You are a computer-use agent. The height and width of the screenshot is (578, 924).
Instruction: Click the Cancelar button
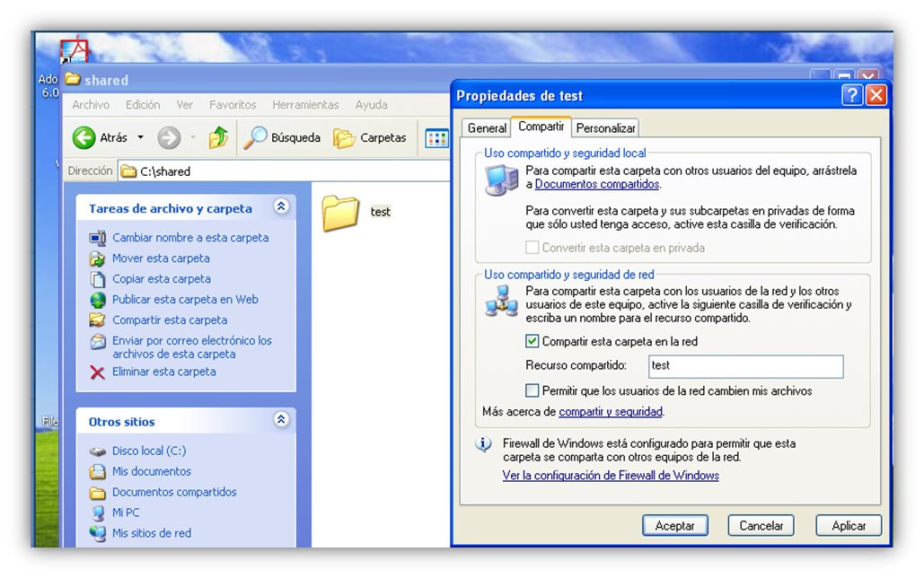761,526
